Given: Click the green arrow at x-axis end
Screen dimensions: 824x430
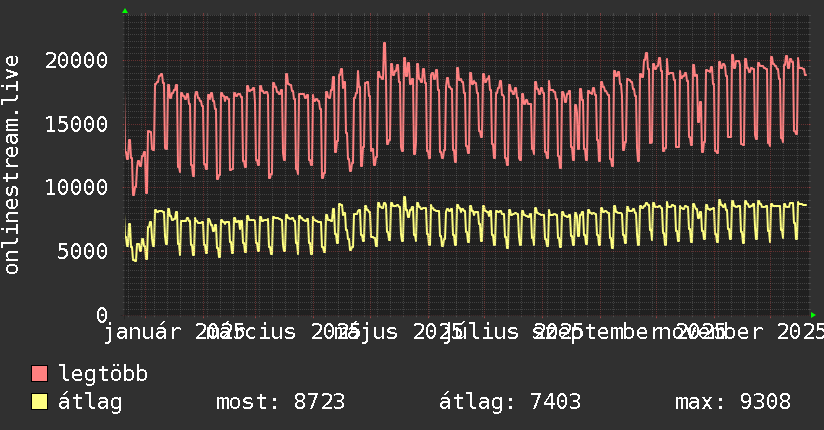Looking at the screenshot, I should pyautogui.click(x=813, y=315).
